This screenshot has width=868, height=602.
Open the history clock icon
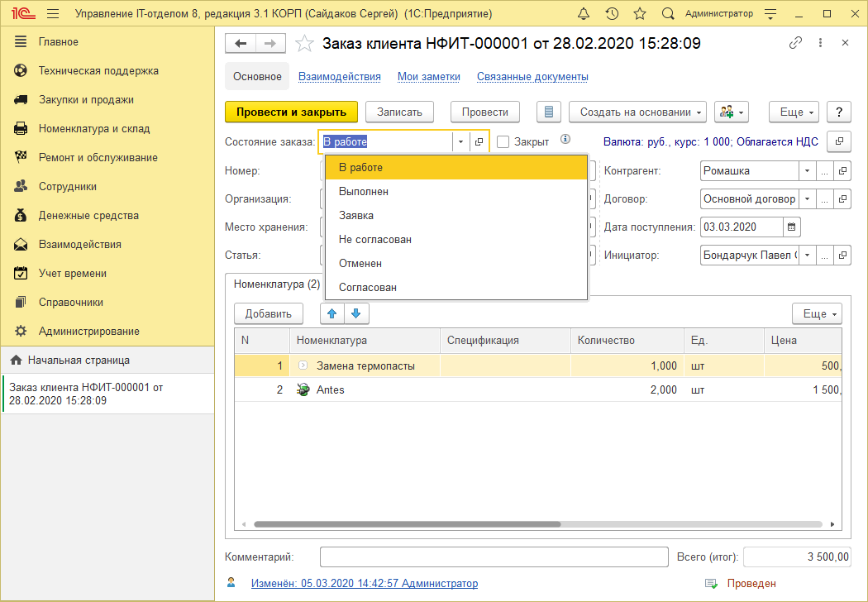[612, 14]
